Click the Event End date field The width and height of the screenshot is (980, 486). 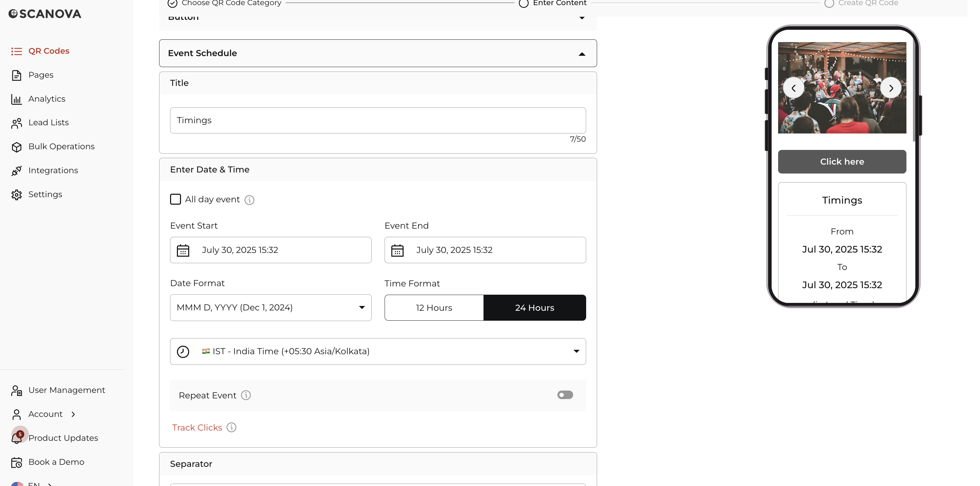click(485, 250)
